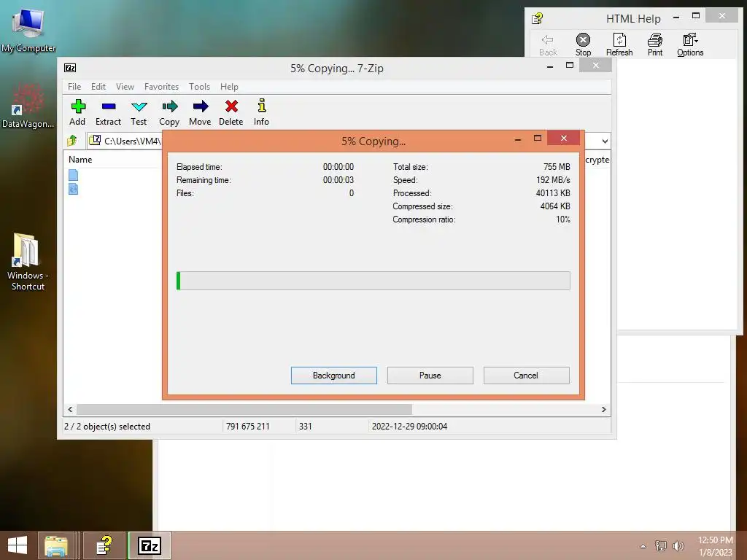Screen dimensions: 747x560
Task: Click the Test toolbar icon
Action: 139,112
